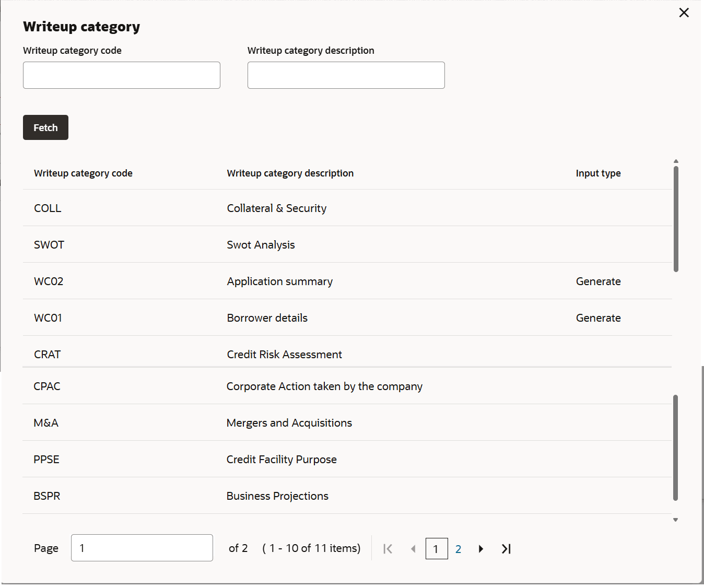Viewport: 704px width, 588px height.
Task: Click Borrower details description
Action: point(267,318)
